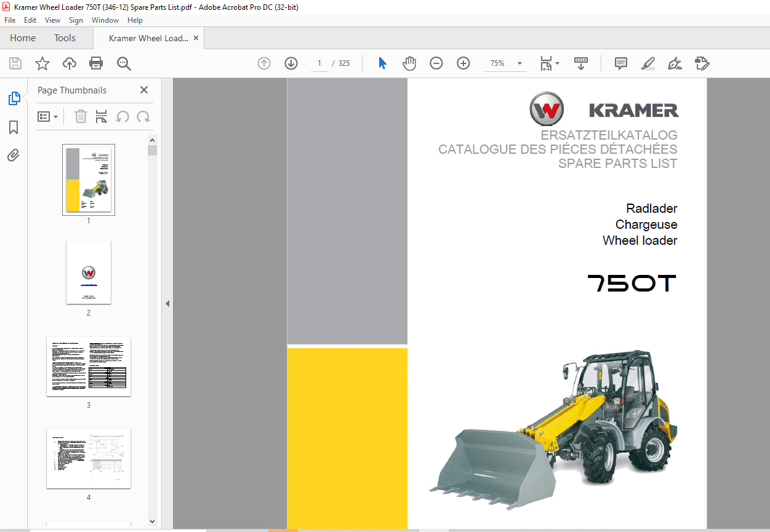
Task: Open the Edit menu
Action: (x=30, y=20)
